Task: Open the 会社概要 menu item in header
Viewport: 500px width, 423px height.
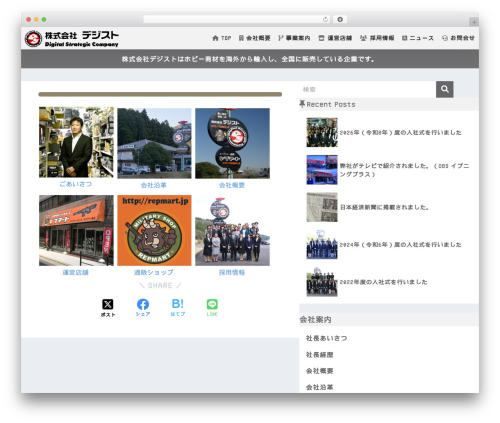Action: click(x=255, y=38)
